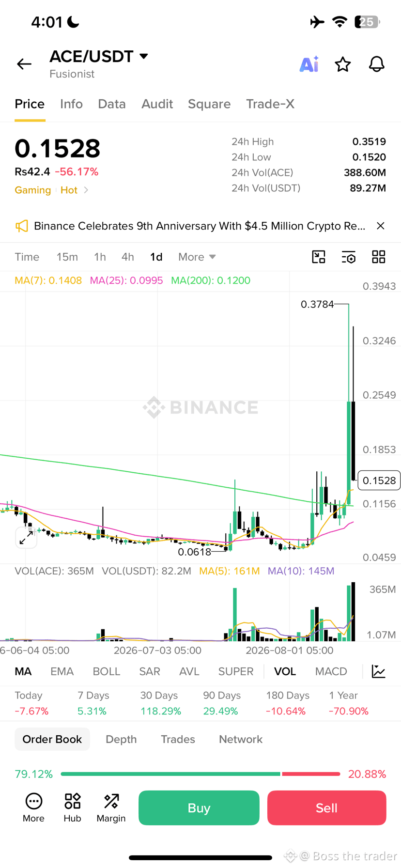401x868 pixels.
Task: Open indicator chart line icon
Action: click(x=378, y=671)
